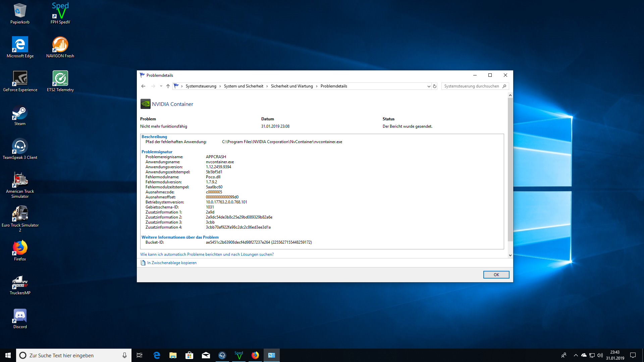The height and width of the screenshot is (362, 644).
Task: Open recent locations dropdown arrow
Action: [x=161, y=86]
